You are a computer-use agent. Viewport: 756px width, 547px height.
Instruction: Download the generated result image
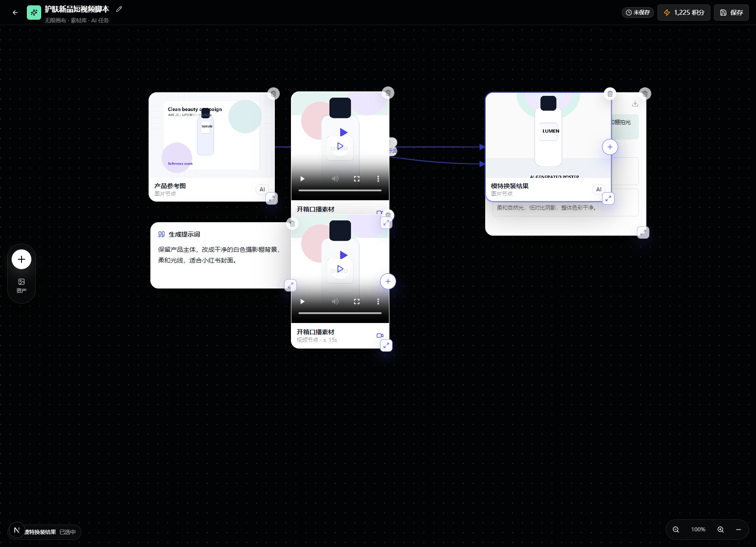tap(635, 103)
